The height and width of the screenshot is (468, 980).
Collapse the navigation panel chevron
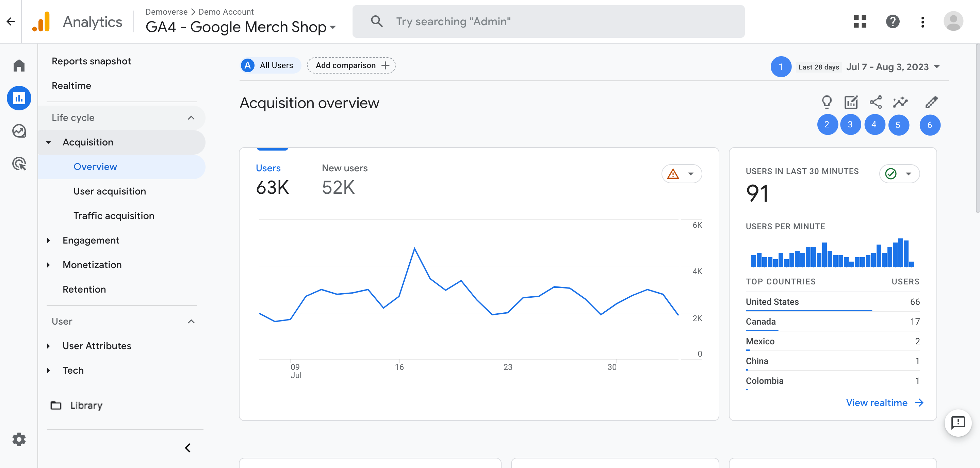click(187, 448)
